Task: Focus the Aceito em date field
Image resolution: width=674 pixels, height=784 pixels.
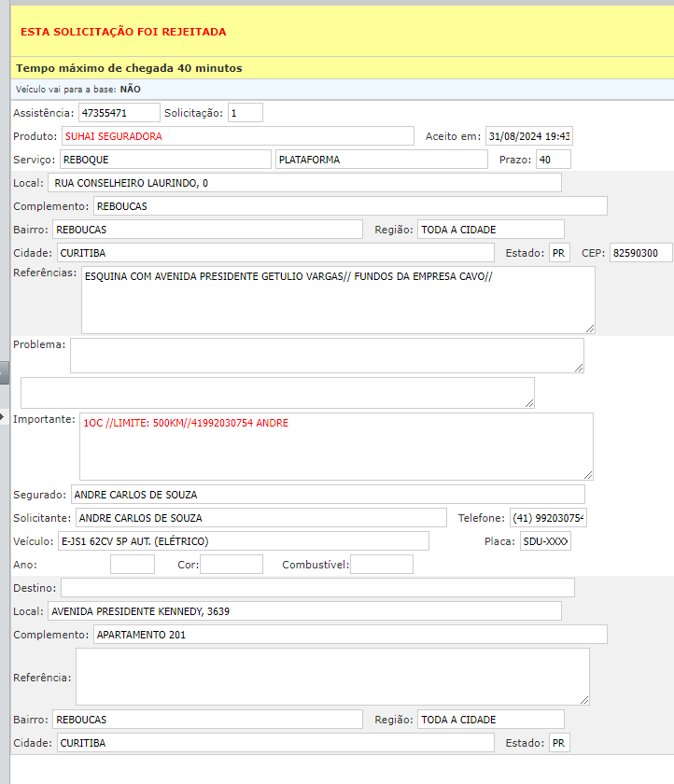Action: (528, 136)
